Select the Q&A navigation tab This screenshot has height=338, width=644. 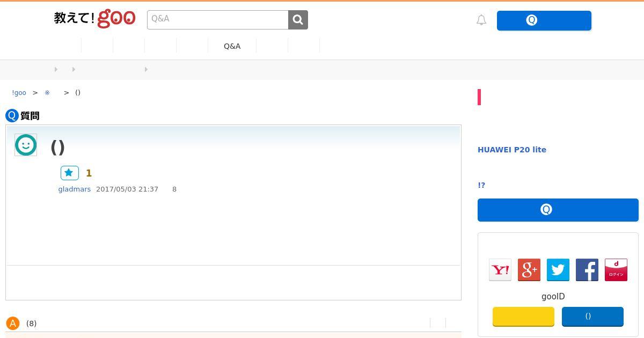click(x=232, y=46)
